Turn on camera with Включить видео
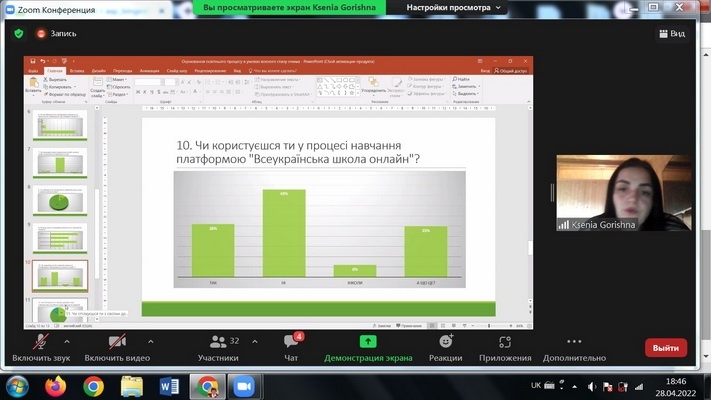This screenshot has height=400, width=711. pos(117,345)
